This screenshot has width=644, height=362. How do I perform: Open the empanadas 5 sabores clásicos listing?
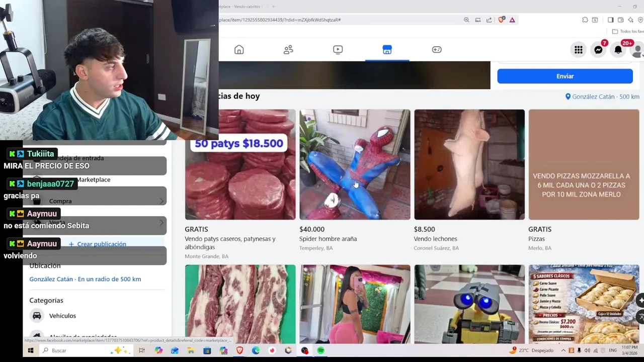[584, 304]
